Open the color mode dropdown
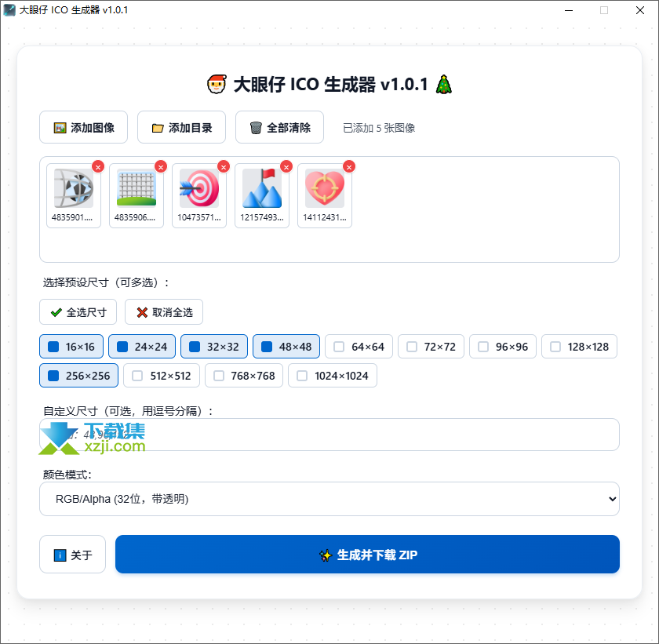 click(x=328, y=499)
